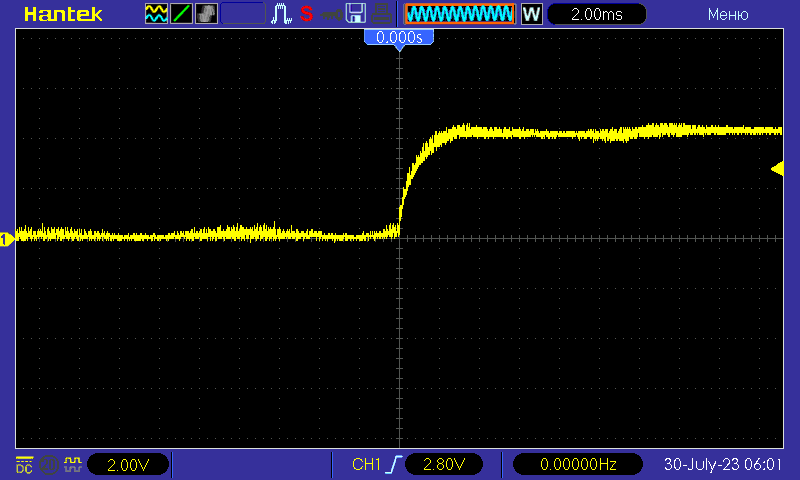
Task: Click the yellow trigger level arrow marker
Action: 777,169
